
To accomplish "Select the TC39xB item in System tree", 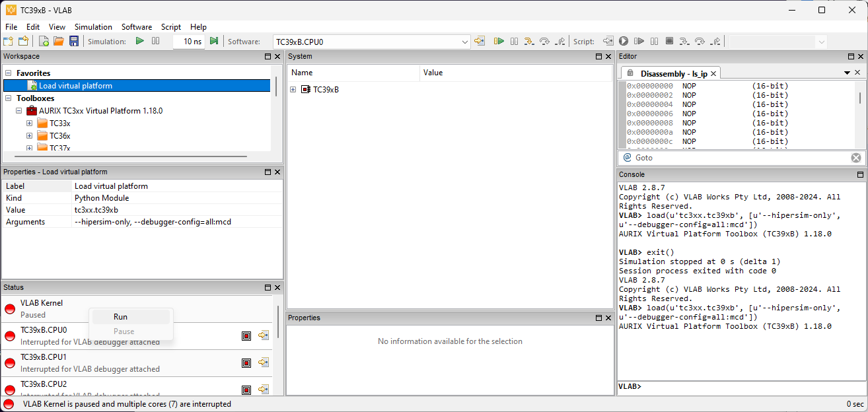I will pyautogui.click(x=326, y=89).
